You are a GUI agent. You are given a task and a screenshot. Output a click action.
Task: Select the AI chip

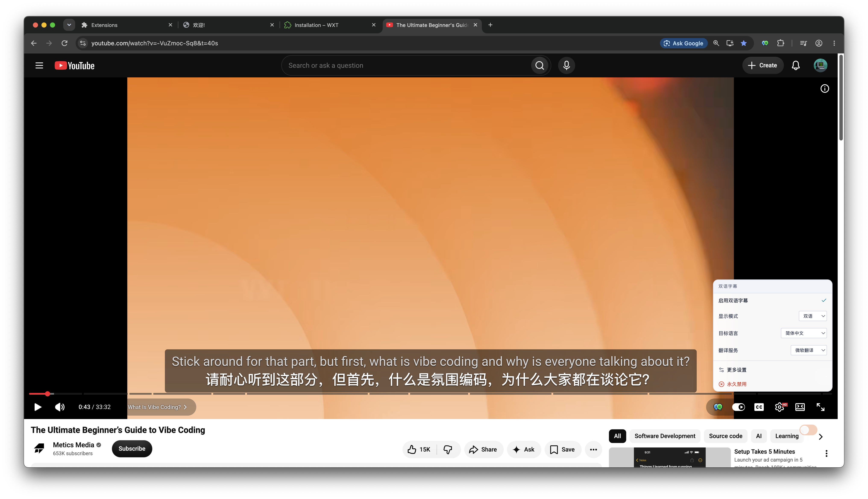758,436
